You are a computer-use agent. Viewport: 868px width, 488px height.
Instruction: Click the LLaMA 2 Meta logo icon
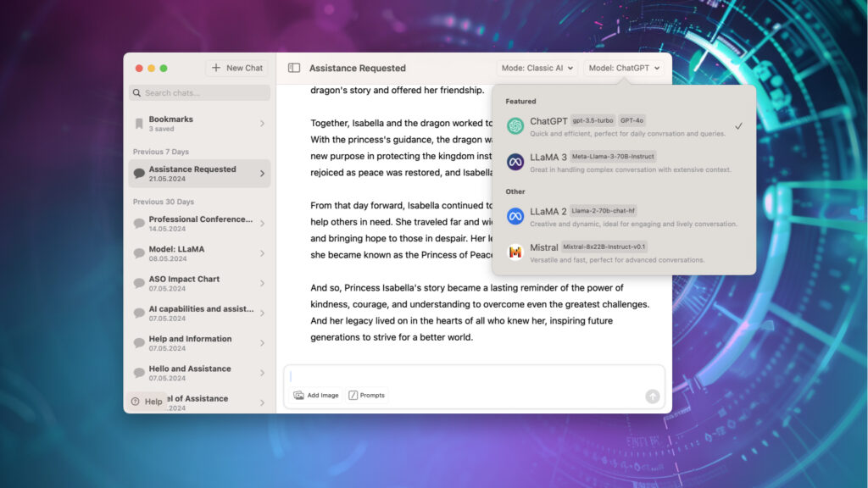[515, 216]
